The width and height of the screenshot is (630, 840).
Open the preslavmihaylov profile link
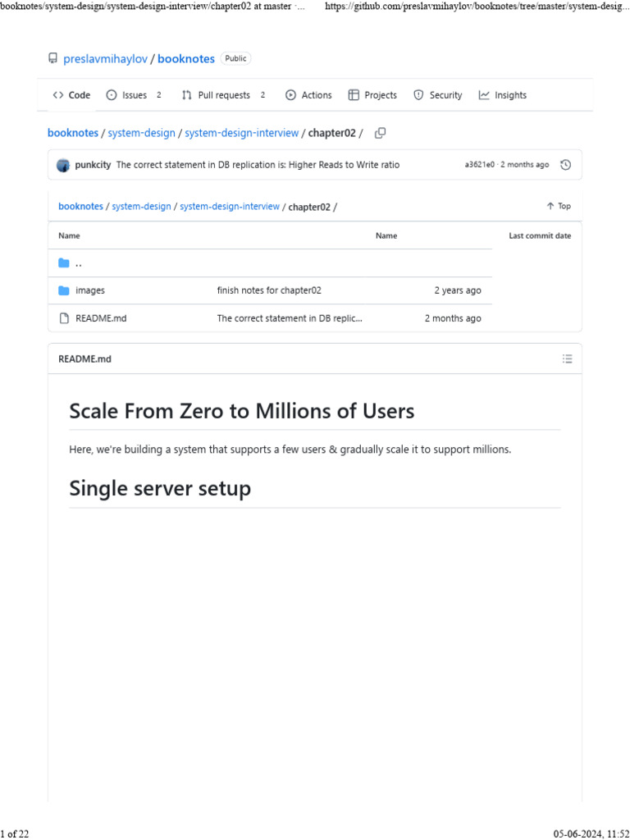click(105, 59)
